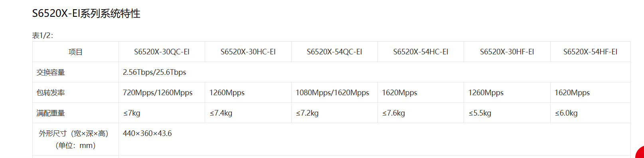Click the 表1/2 table caption

point(43,36)
